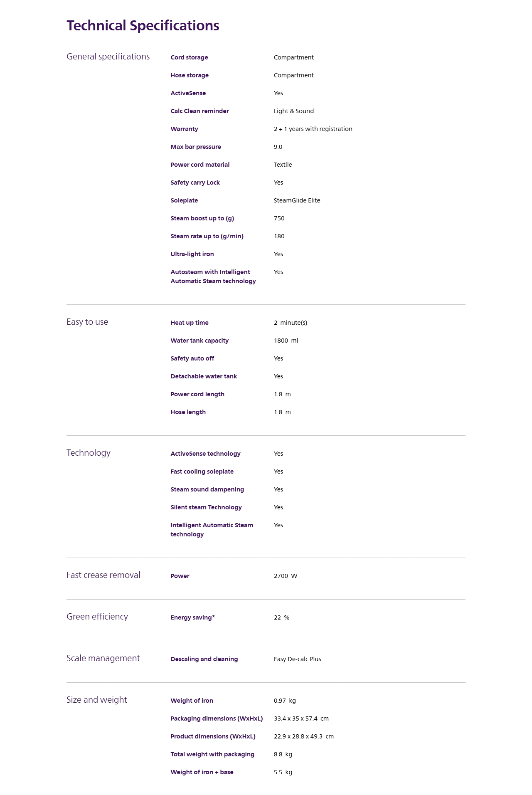Click the Water tank capacity label
Image resolution: width=532 pixels, height=795 pixels.
(199, 341)
